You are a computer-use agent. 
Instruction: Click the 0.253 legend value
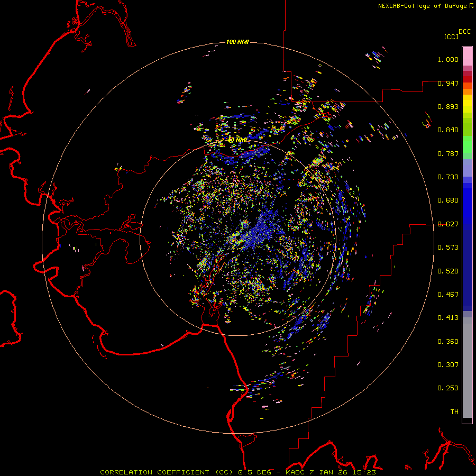[x=448, y=388]
